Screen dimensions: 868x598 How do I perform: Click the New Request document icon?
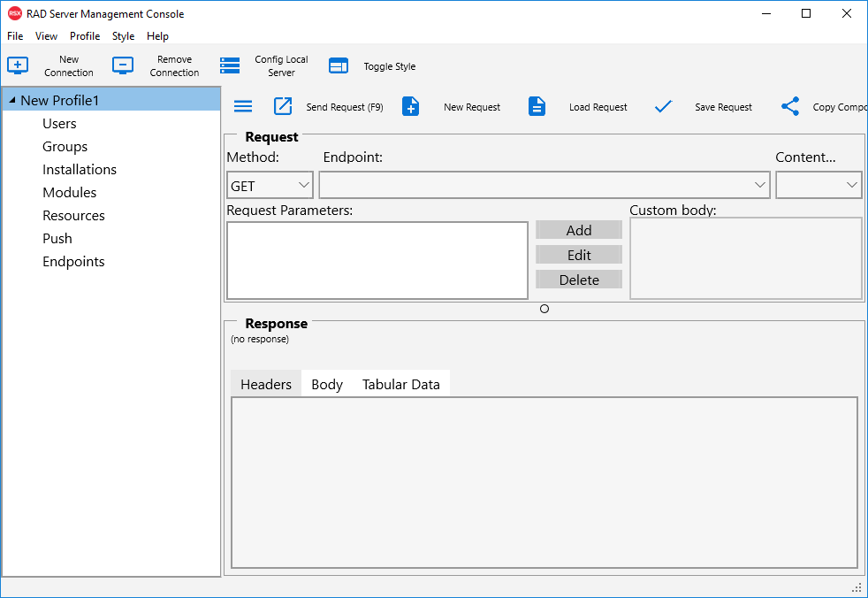pos(410,106)
